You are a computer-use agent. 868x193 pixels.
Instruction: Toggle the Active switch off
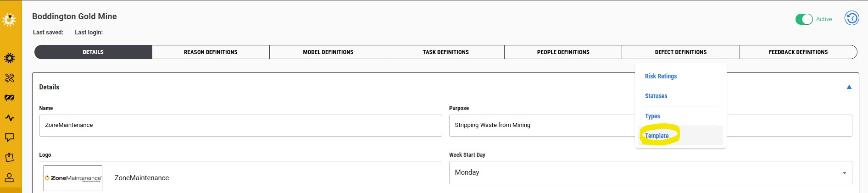[804, 19]
